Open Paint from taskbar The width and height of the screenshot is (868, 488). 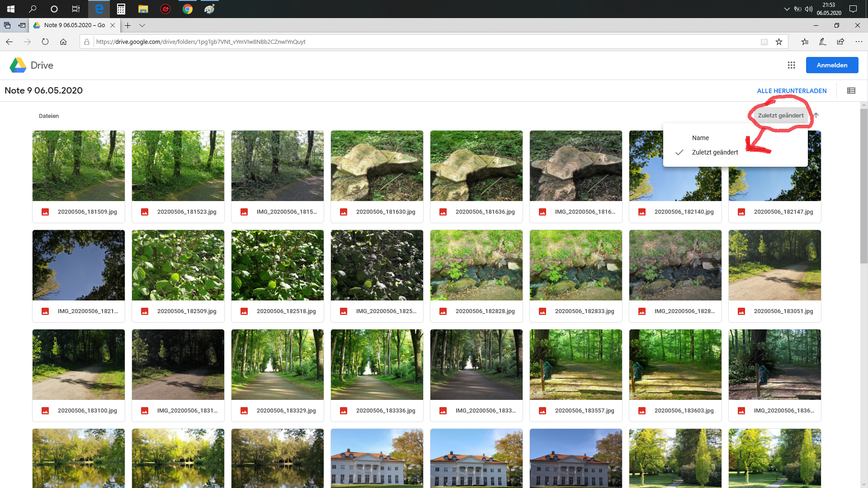(x=209, y=9)
